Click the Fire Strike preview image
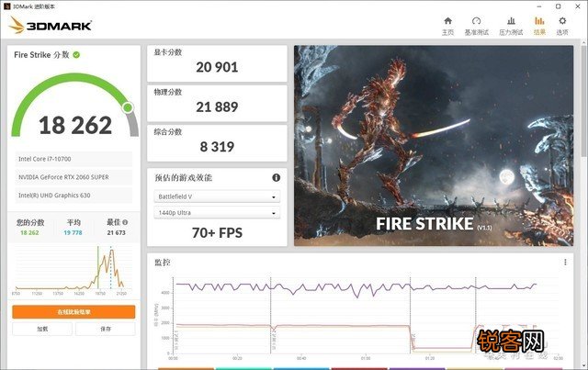 coord(434,146)
